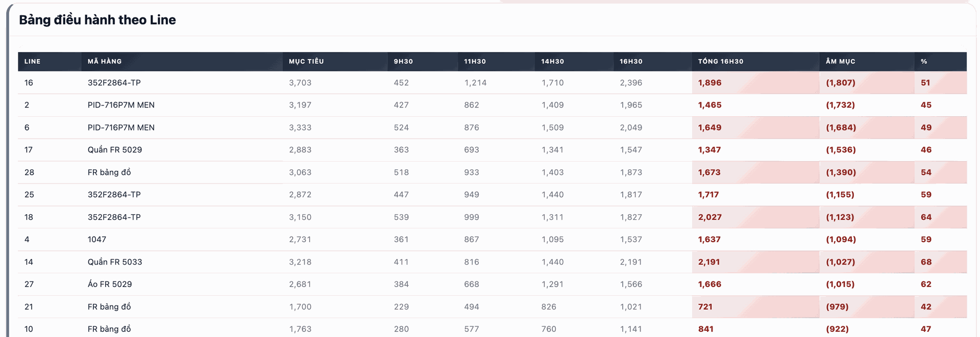Viewport: 980px width, 337px height.
Task: Click the % column header
Action: coord(924,61)
